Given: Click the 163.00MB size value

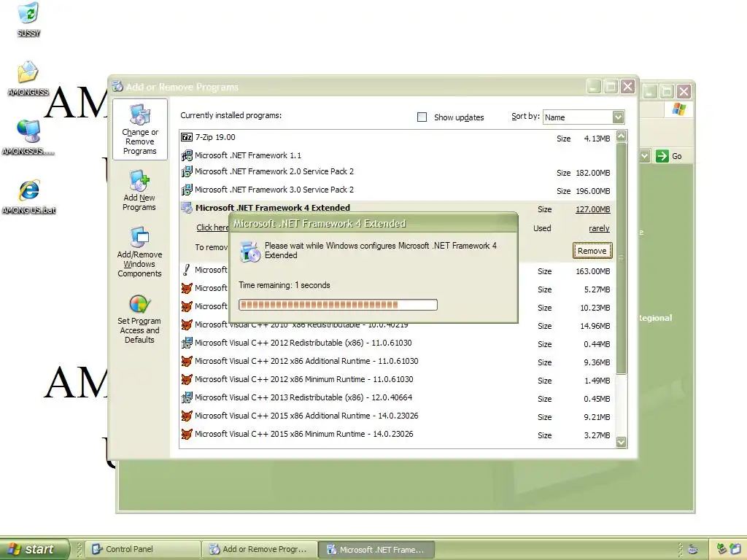Looking at the screenshot, I should click(x=592, y=271).
